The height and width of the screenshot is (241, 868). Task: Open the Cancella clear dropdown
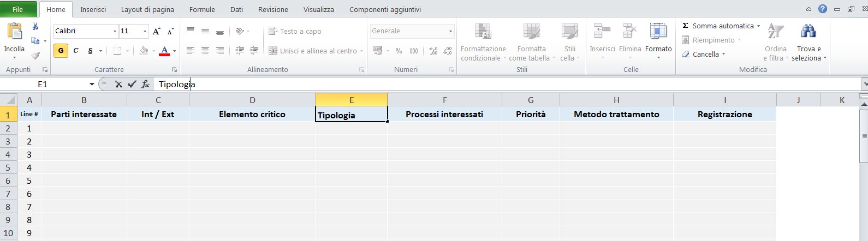705,54
